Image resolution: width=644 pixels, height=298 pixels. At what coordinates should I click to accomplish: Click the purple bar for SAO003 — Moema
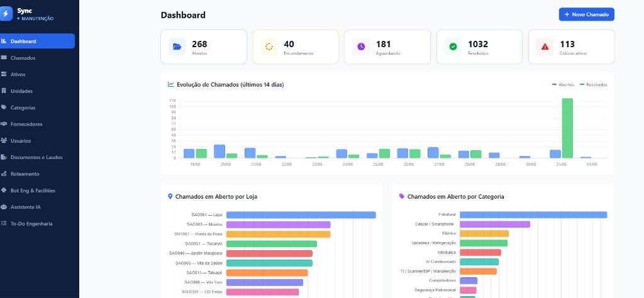click(x=279, y=224)
